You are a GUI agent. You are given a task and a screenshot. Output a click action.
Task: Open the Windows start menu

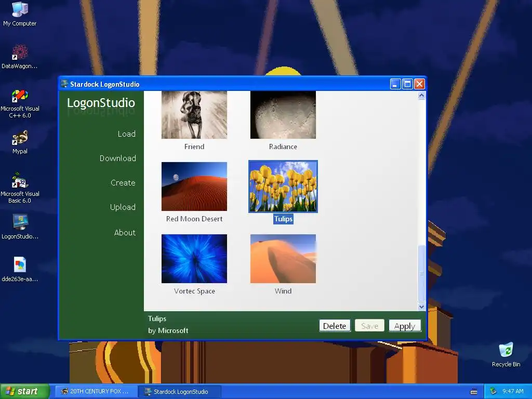point(24,391)
